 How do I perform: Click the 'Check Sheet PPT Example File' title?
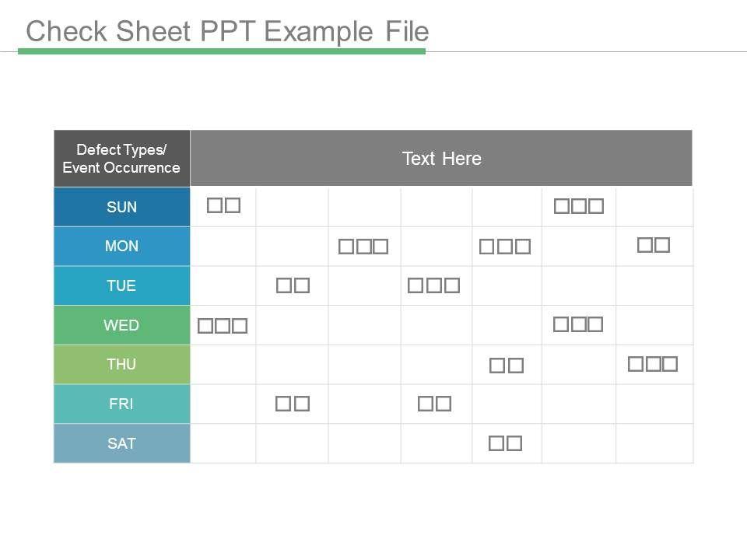pyautogui.click(x=227, y=31)
